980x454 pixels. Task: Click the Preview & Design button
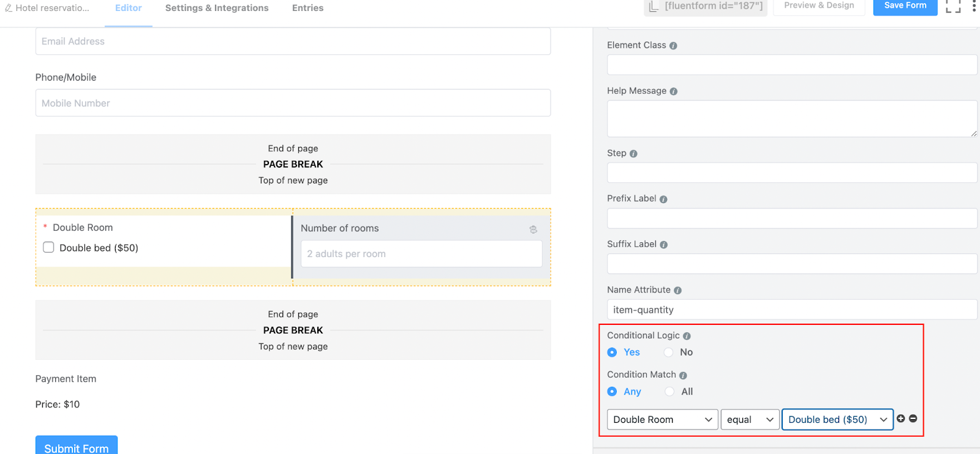click(x=819, y=6)
